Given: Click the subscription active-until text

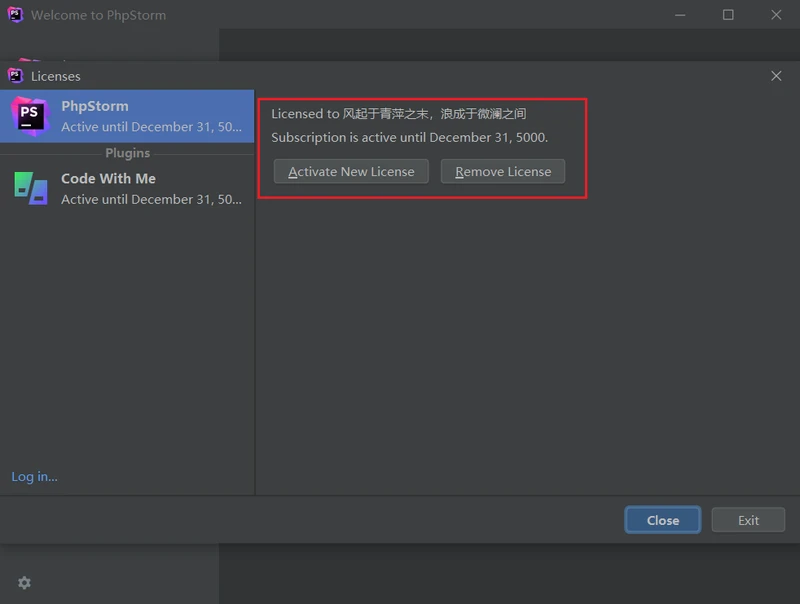Looking at the screenshot, I should tap(409, 137).
